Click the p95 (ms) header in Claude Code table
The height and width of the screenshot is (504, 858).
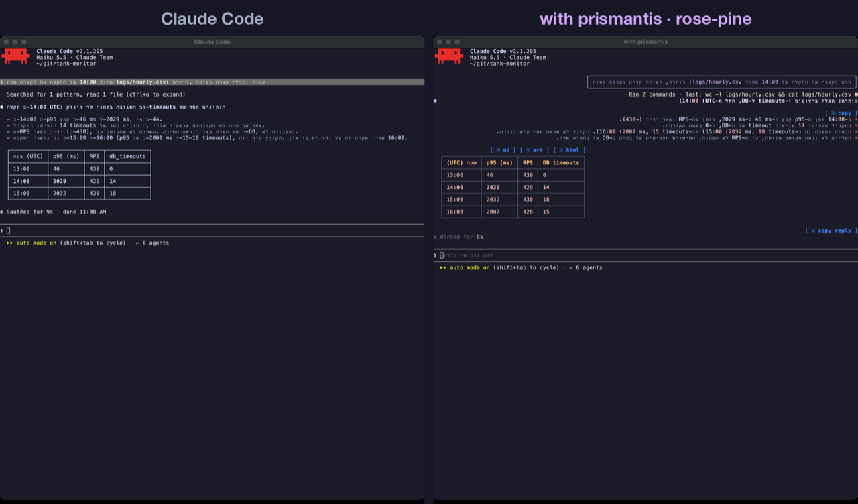(x=66, y=156)
